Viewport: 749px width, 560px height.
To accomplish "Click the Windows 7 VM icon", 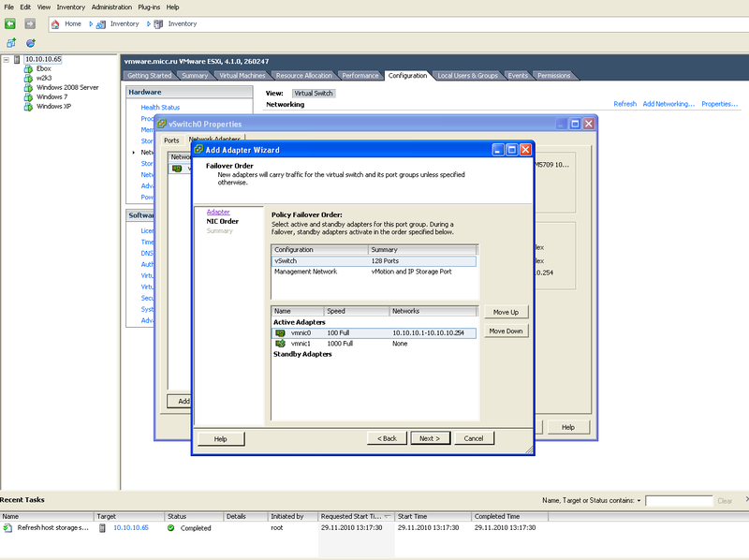I will (29, 97).
